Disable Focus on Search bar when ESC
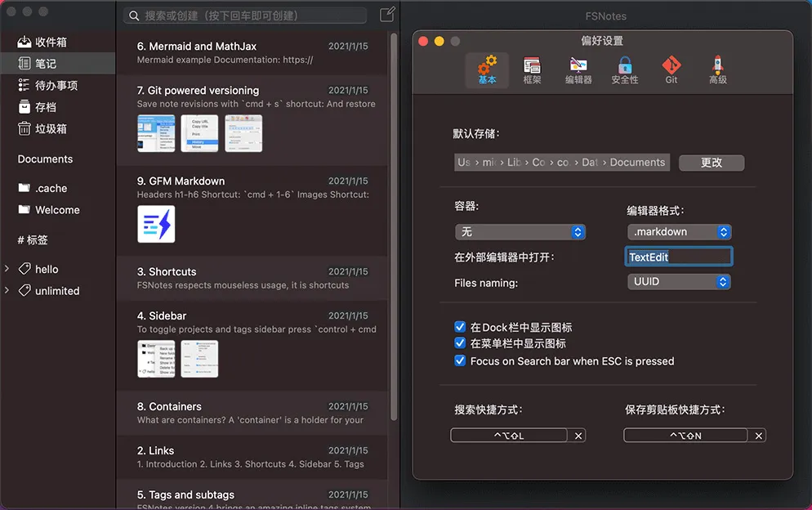 tap(460, 361)
